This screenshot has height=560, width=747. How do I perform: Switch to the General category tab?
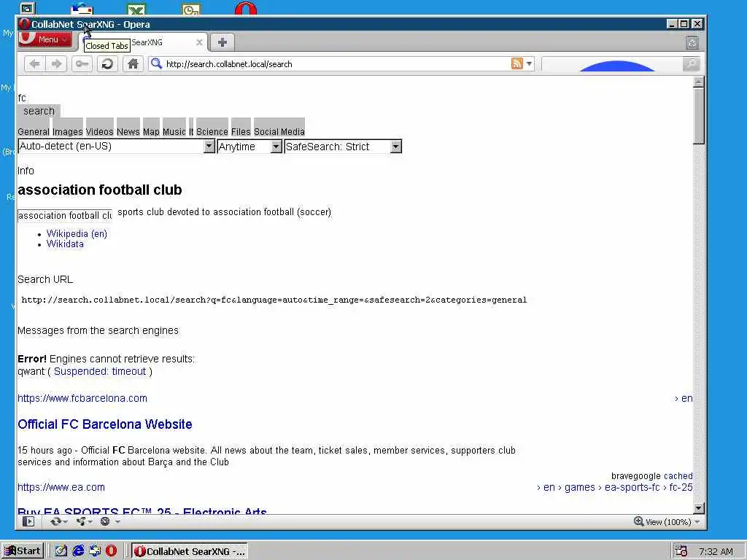pyautogui.click(x=34, y=131)
